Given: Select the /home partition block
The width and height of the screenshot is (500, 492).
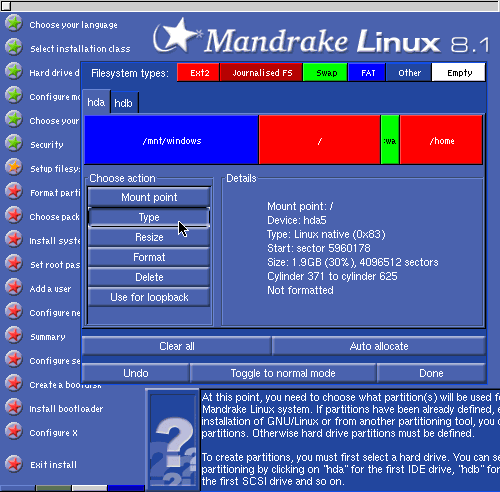Looking at the screenshot, I should (441, 140).
